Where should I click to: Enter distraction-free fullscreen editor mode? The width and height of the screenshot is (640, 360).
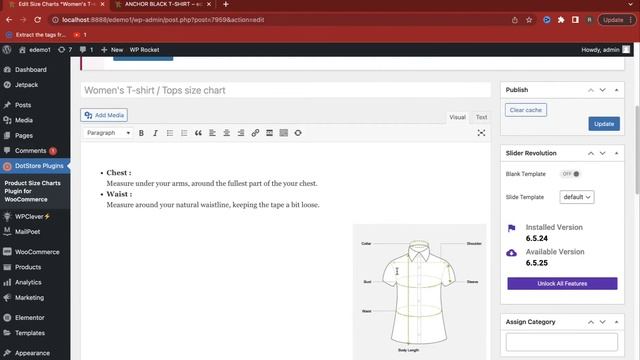[x=481, y=133]
